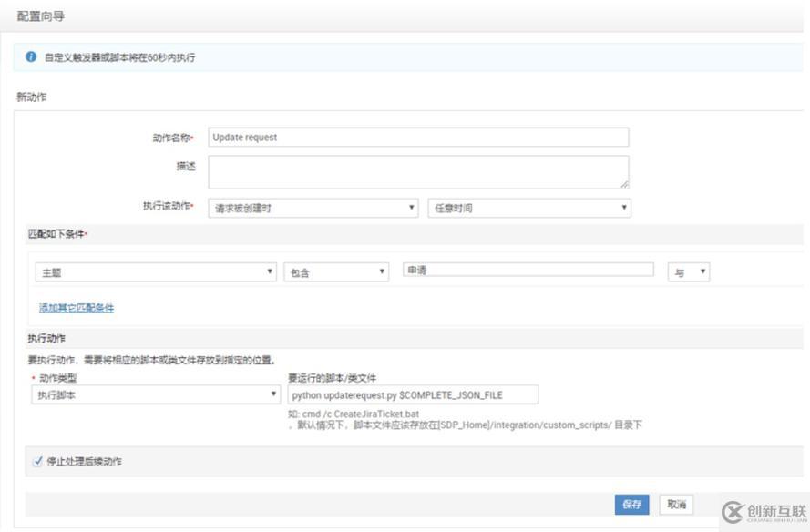Open the 执行脚本 action type dropdown

(156, 395)
